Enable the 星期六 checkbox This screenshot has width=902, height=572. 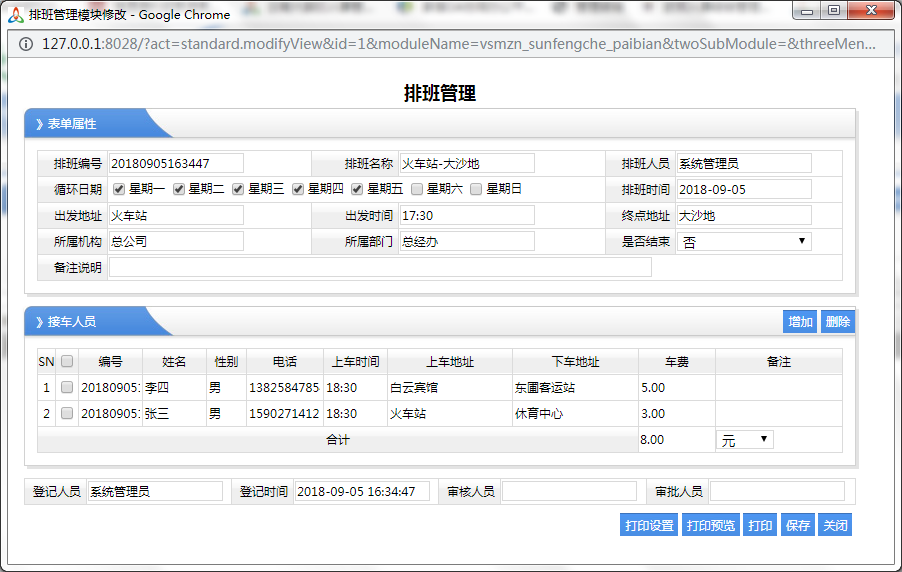417,189
